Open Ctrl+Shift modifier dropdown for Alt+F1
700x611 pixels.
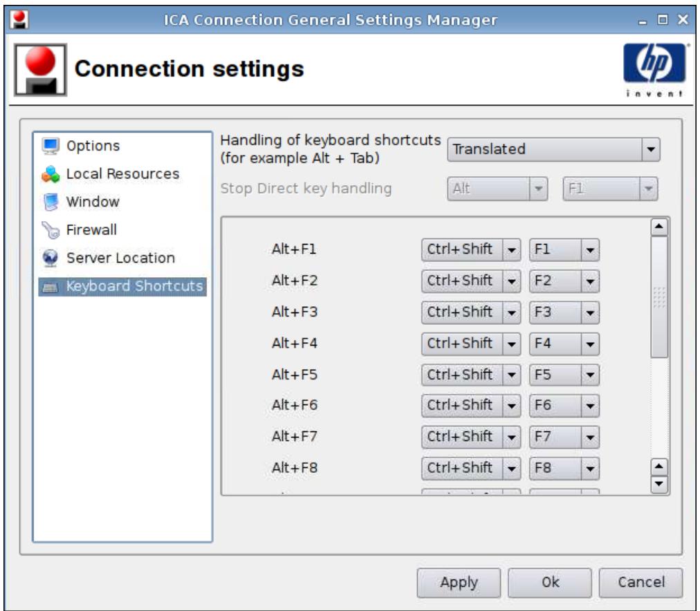tap(471, 250)
